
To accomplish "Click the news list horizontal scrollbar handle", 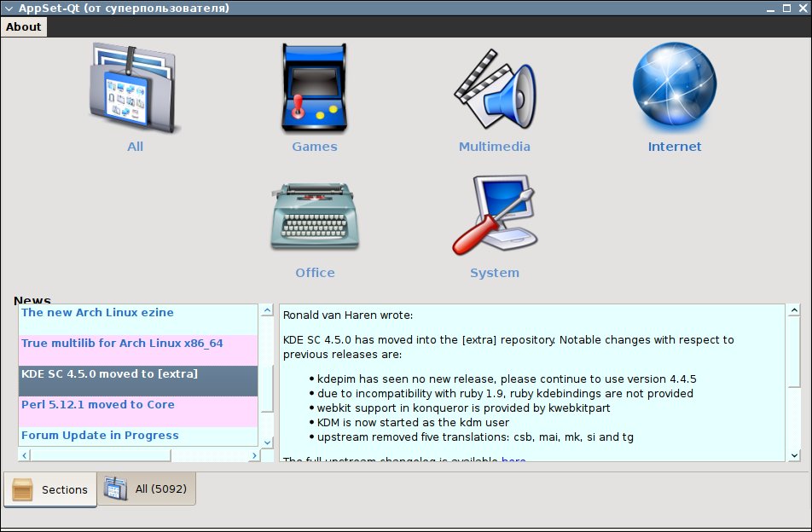I will coord(101,455).
